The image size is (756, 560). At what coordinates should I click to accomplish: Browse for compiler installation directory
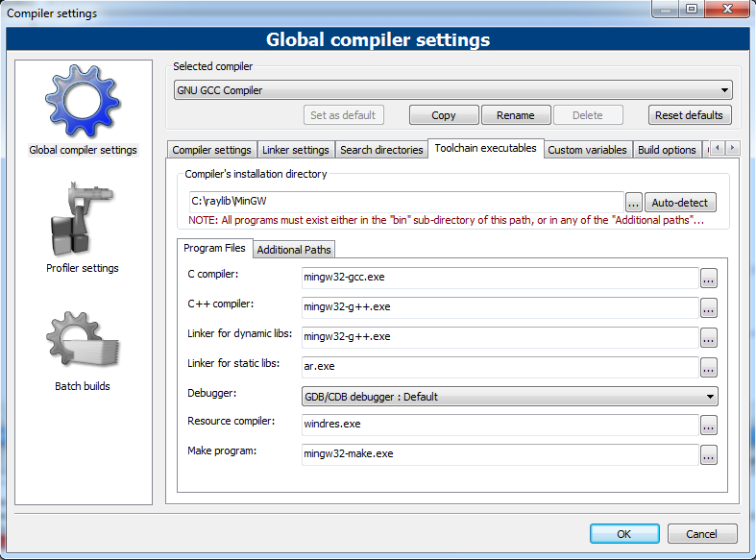(633, 203)
